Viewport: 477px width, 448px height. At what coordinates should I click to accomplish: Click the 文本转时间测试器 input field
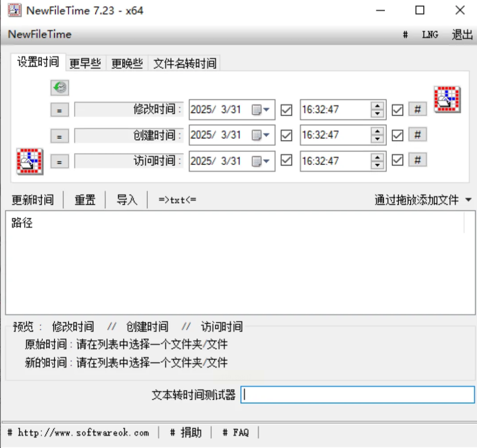[357, 395]
